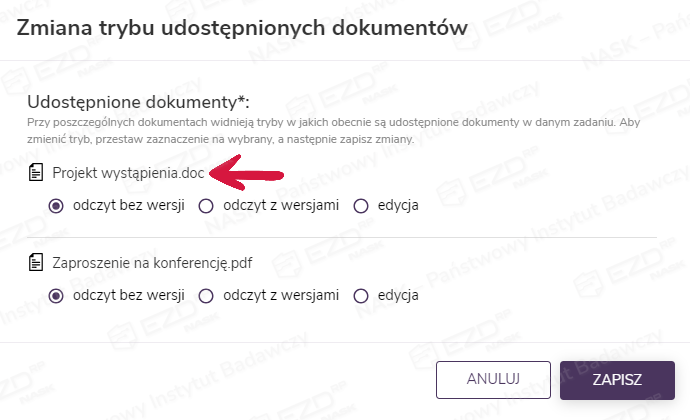This screenshot has width=690, height=420.
Task: Click the file icon beside Zaproszenie na konferencję.pdf
Action: 37,264
